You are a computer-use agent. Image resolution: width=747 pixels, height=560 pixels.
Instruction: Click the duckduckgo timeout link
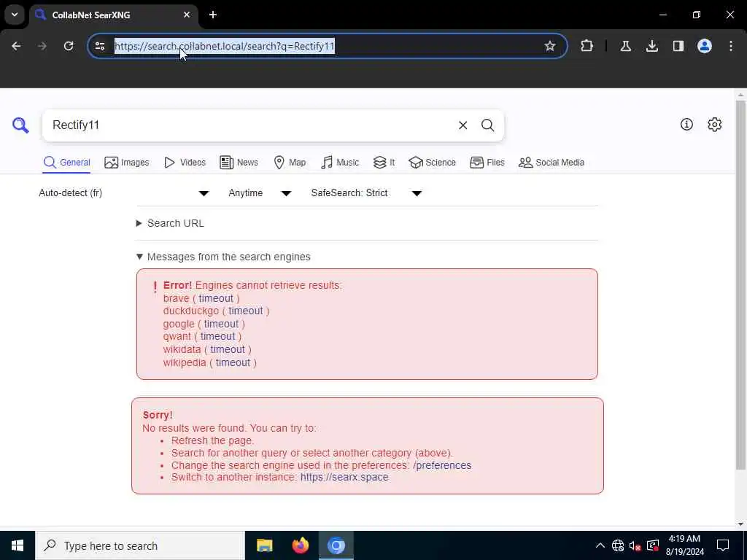click(245, 311)
